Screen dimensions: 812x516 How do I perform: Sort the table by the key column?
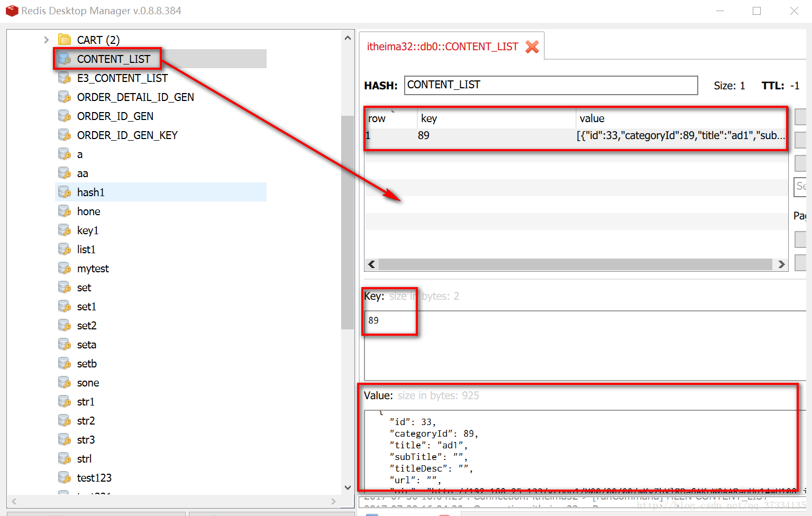click(x=496, y=118)
